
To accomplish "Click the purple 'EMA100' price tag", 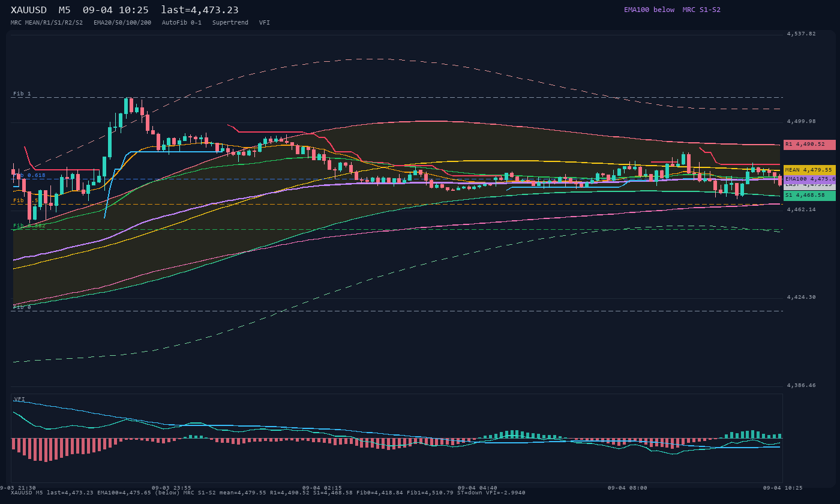I will tap(809, 179).
